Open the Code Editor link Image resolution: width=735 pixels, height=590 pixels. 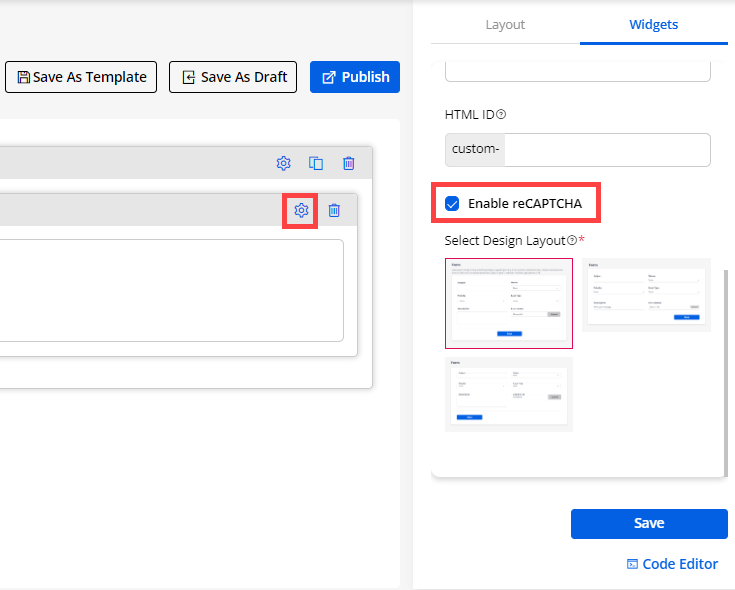(x=672, y=564)
